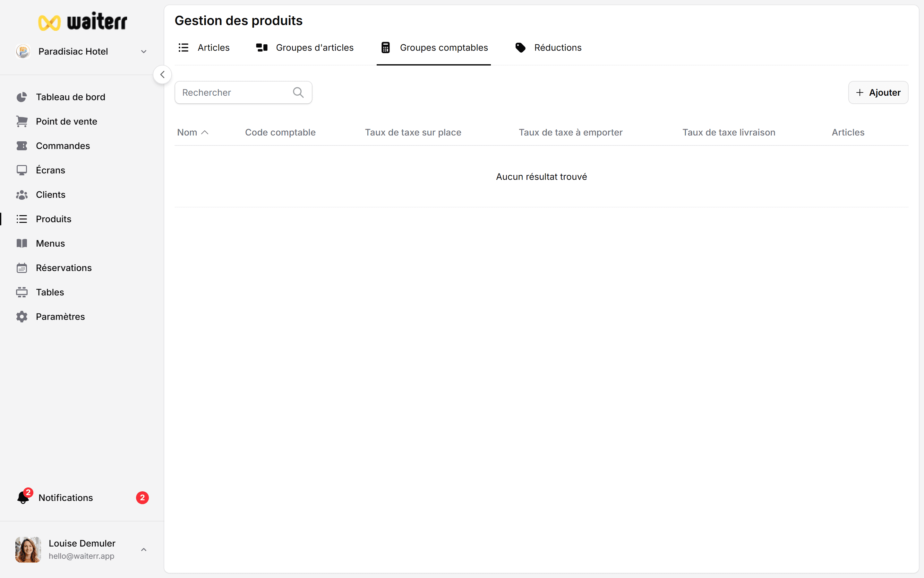Open the Clients section
The height and width of the screenshot is (578, 924).
pyautogui.click(x=51, y=195)
